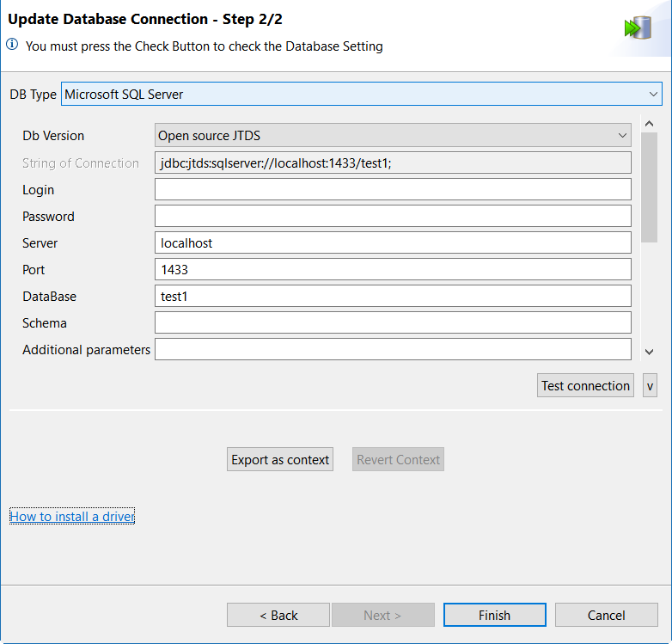The image size is (672, 644).
Task: Click the Test connection button
Action: [x=585, y=385]
